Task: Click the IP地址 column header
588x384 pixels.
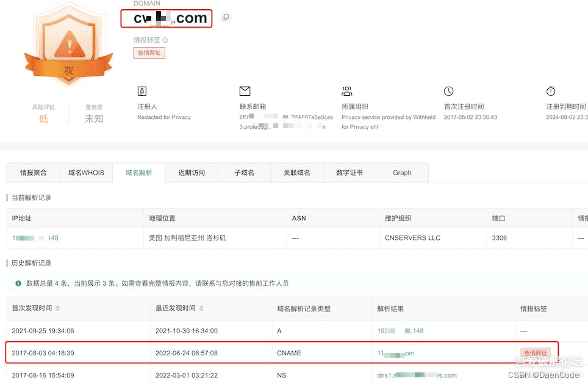Action: pyautogui.click(x=22, y=218)
